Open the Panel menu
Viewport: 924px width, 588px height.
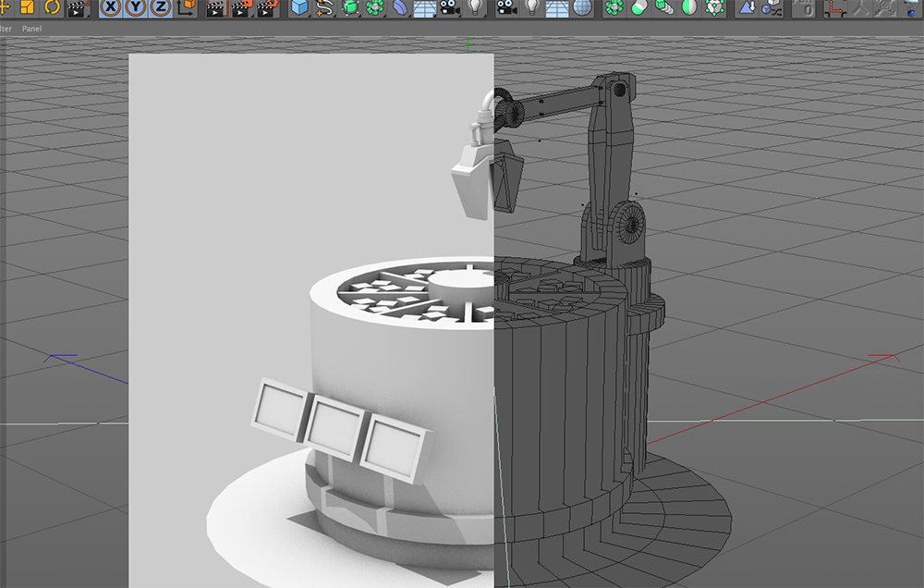pyautogui.click(x=31, y=29)
